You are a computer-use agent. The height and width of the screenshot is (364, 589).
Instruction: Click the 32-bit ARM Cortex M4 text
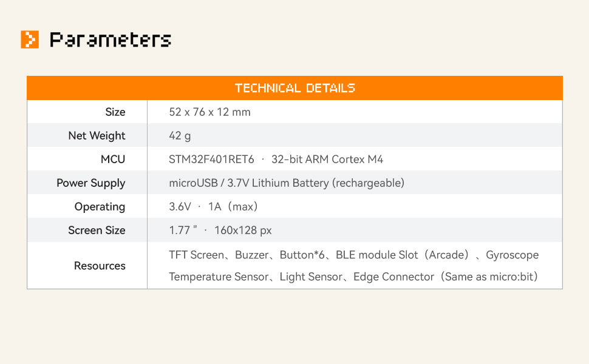[327, 160]
